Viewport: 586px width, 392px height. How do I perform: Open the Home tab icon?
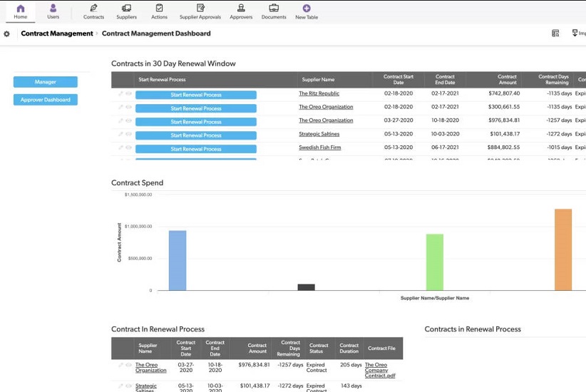tap(21, 9)
